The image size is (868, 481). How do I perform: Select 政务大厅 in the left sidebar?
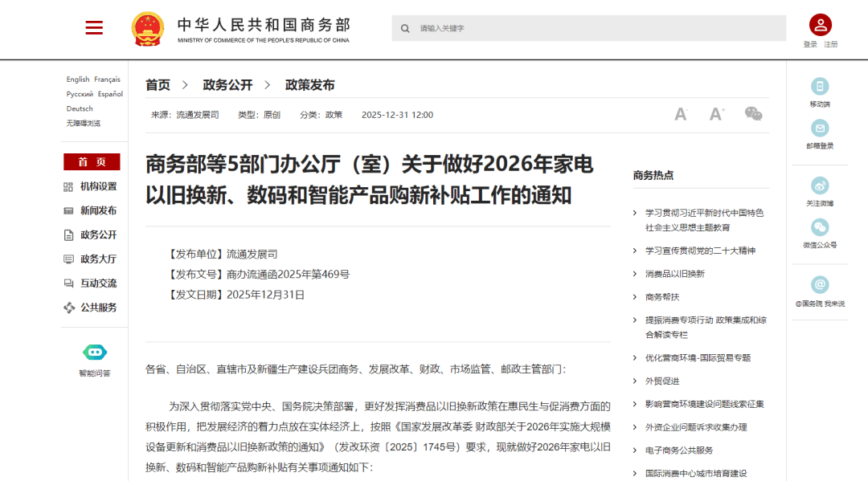click(98, 259)
